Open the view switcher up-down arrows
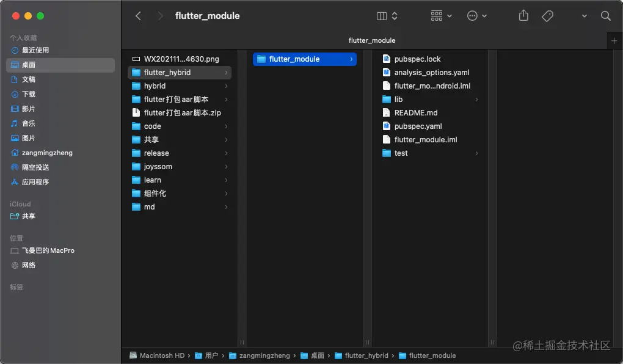 tap(395, 16)
